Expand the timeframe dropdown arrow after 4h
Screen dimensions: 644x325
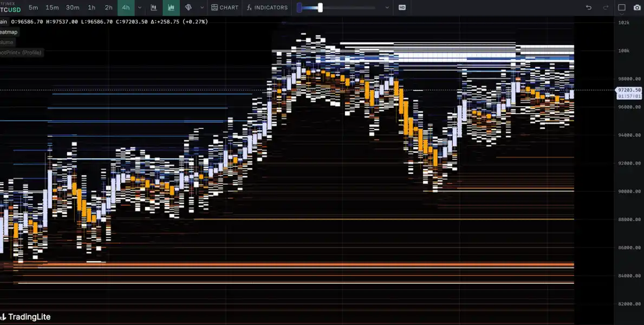(140, 8)
